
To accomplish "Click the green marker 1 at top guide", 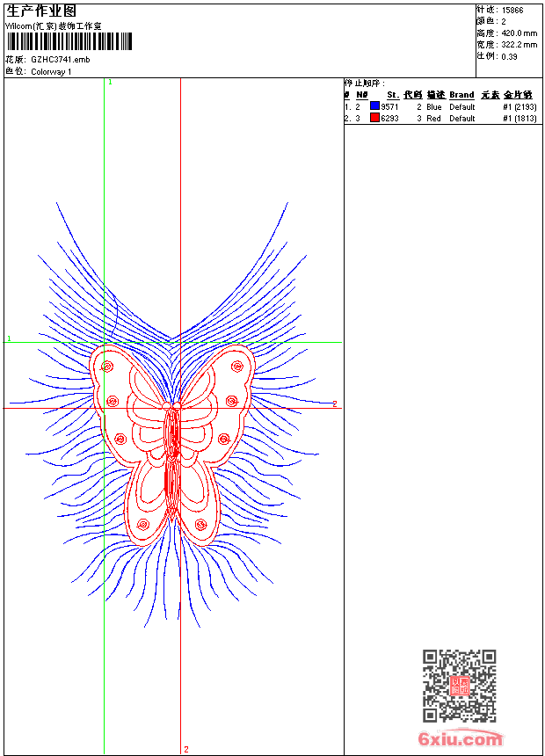I will click(x=110, y=82).
